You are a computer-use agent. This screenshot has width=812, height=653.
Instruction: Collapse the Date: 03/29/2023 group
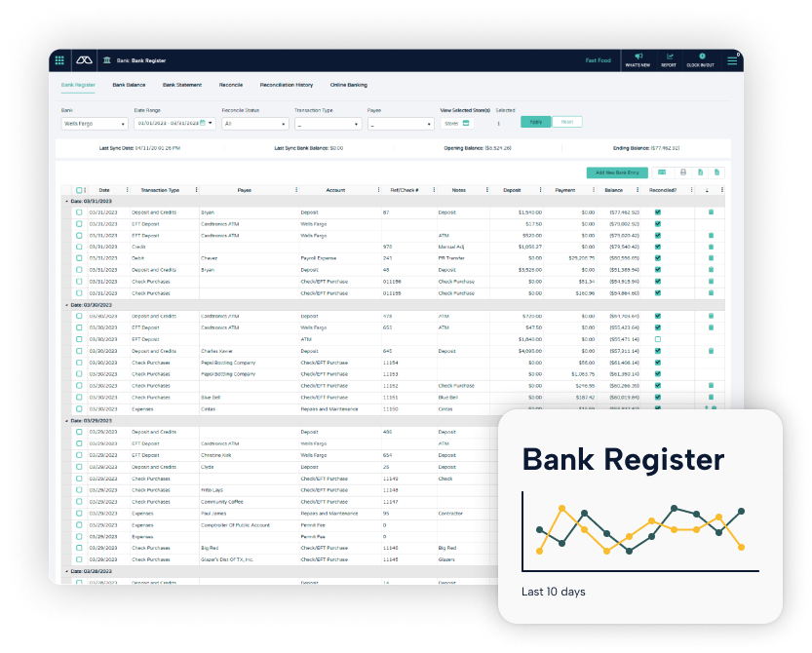67,421
